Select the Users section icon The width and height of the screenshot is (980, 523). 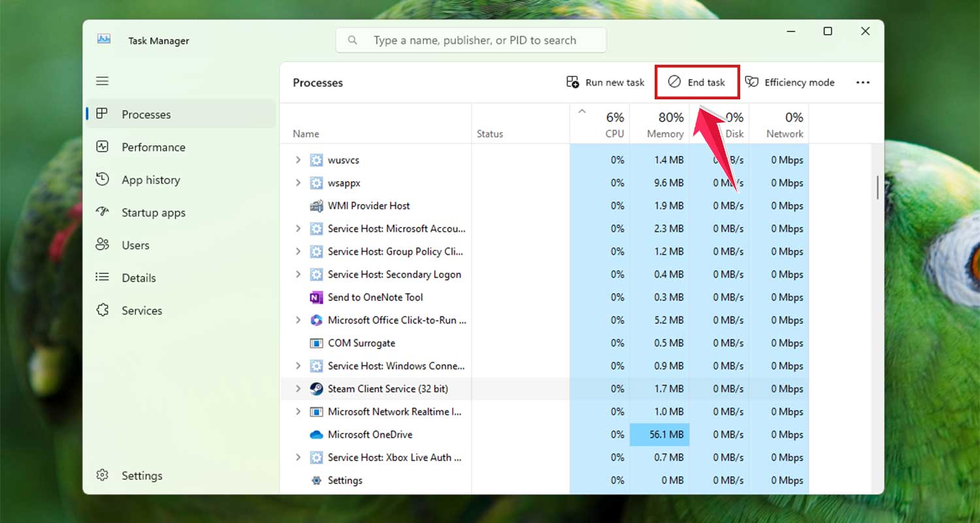103,245
